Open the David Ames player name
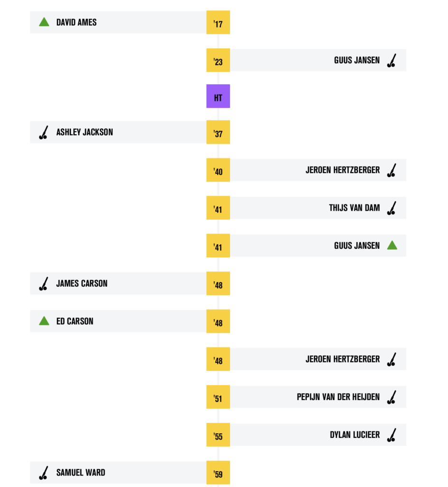The height and width of the screenshot is (487, 448). point(76,22)
